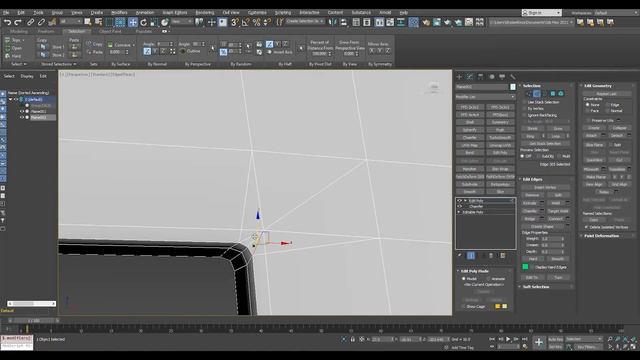Screen dimensions: 640x360
Task: Enable Use Stack Selection checkbox
Action: (x=525, y=102)
